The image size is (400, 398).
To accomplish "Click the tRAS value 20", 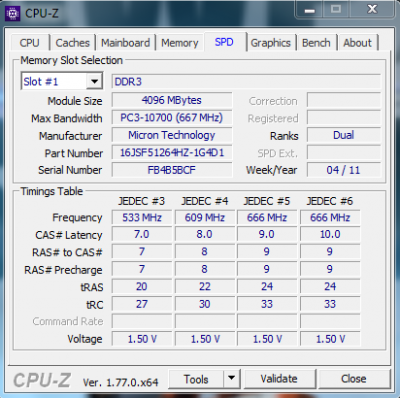I will pos(142,286).
